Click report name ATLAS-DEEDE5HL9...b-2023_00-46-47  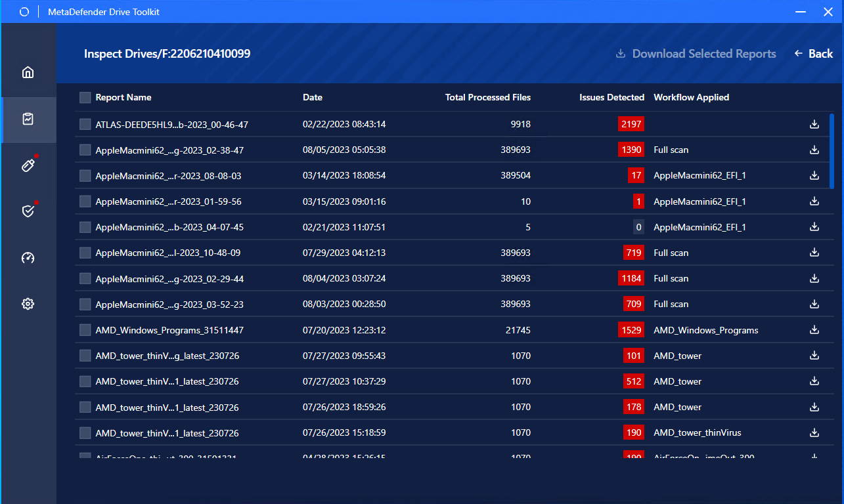pyautogui.click(x=171, y=124)
